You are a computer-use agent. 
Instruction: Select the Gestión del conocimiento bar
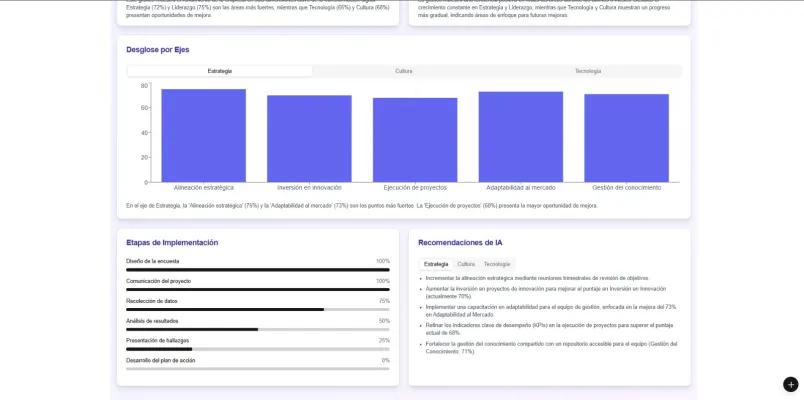(626, 138)
